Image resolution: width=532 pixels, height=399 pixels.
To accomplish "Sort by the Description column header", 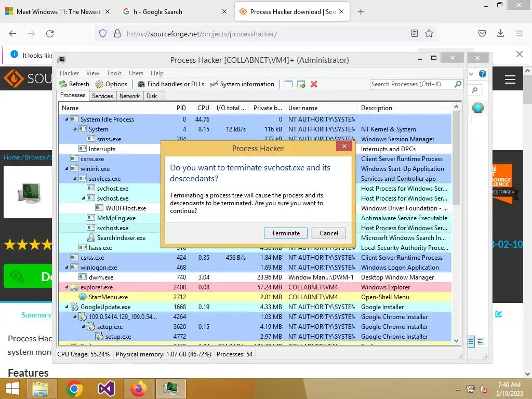I will click(x=405, y=108).
